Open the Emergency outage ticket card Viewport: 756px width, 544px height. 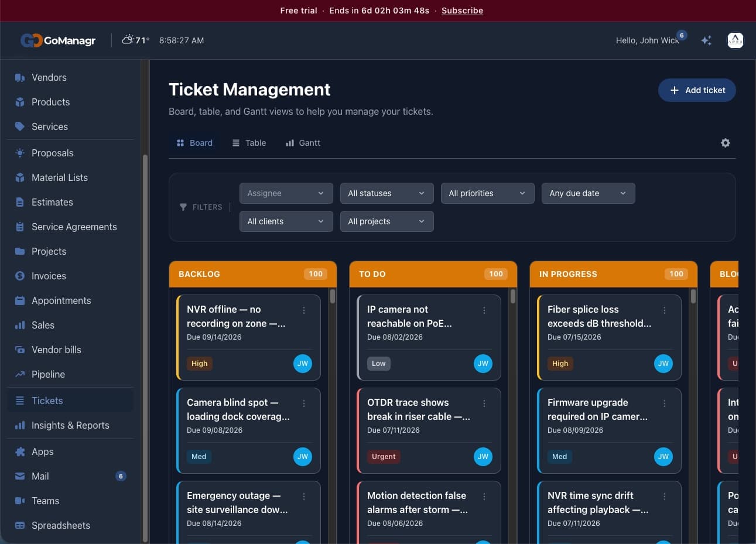pos(249,512)
